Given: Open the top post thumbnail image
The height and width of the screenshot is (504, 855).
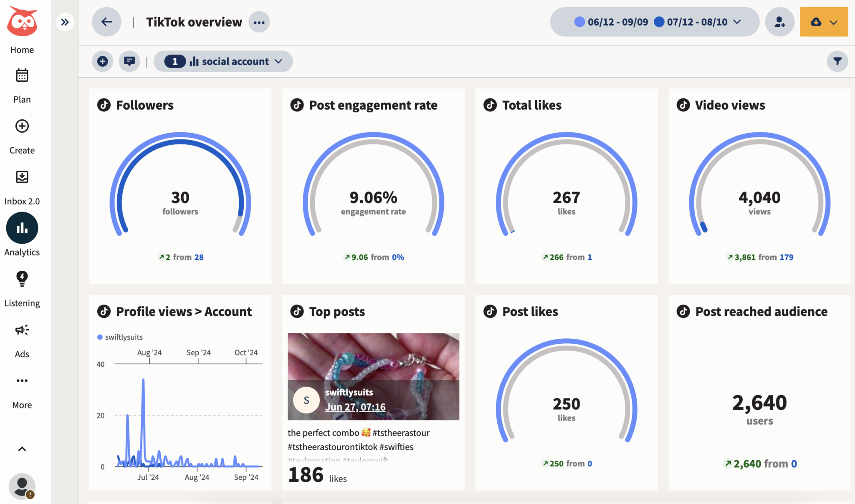Looking at the screenshot, I should [373, 376].
